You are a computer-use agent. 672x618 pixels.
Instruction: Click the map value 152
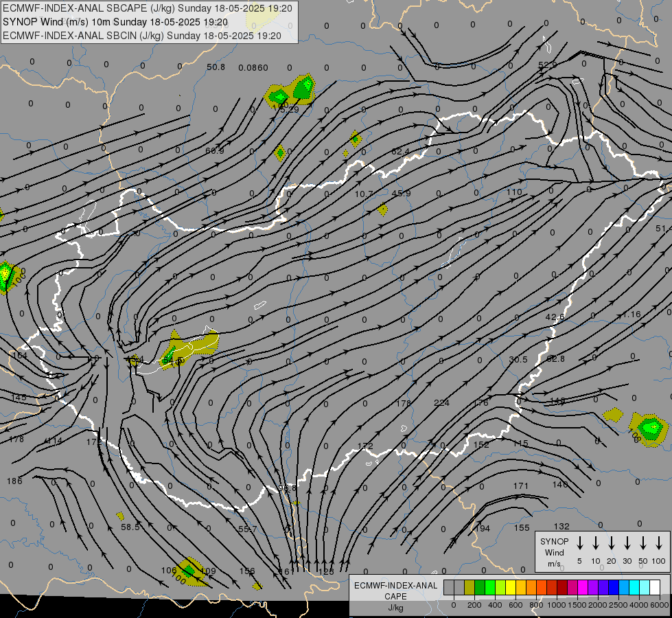tap(481, 445)
